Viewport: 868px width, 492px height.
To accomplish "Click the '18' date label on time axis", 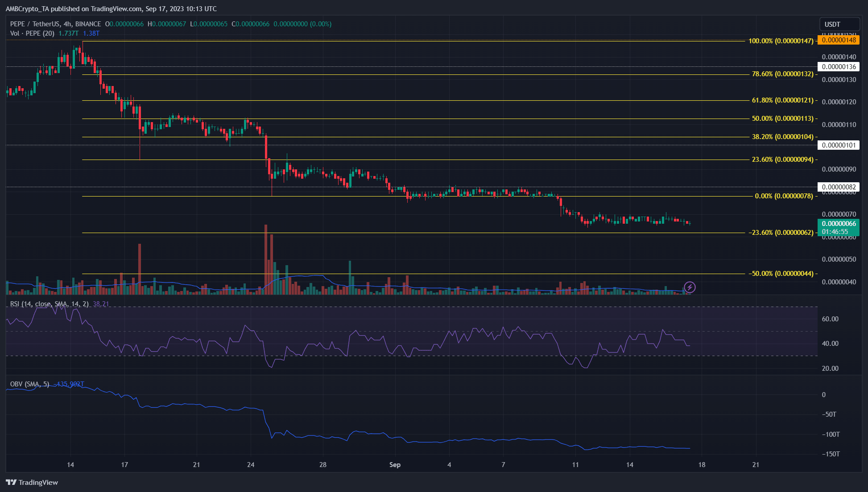I will tap(702, 465).
